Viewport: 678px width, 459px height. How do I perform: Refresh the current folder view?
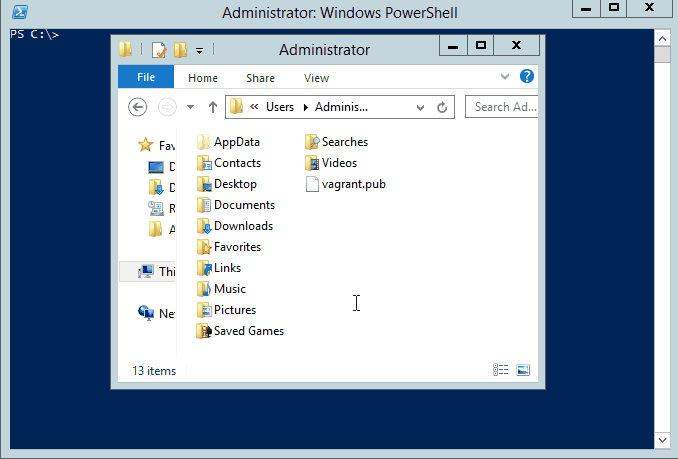point(442,107)
